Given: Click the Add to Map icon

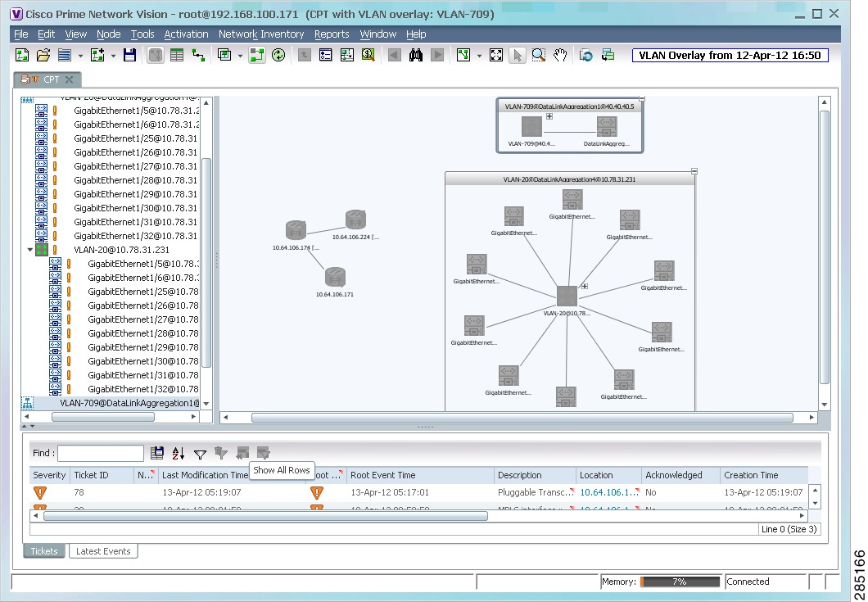Looking at the screenshot, I should (x=98, y=55).
